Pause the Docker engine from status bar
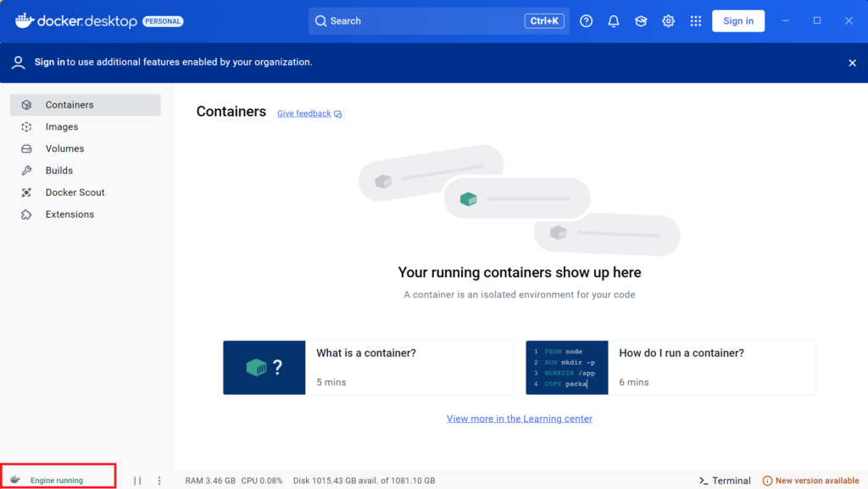 137,481
